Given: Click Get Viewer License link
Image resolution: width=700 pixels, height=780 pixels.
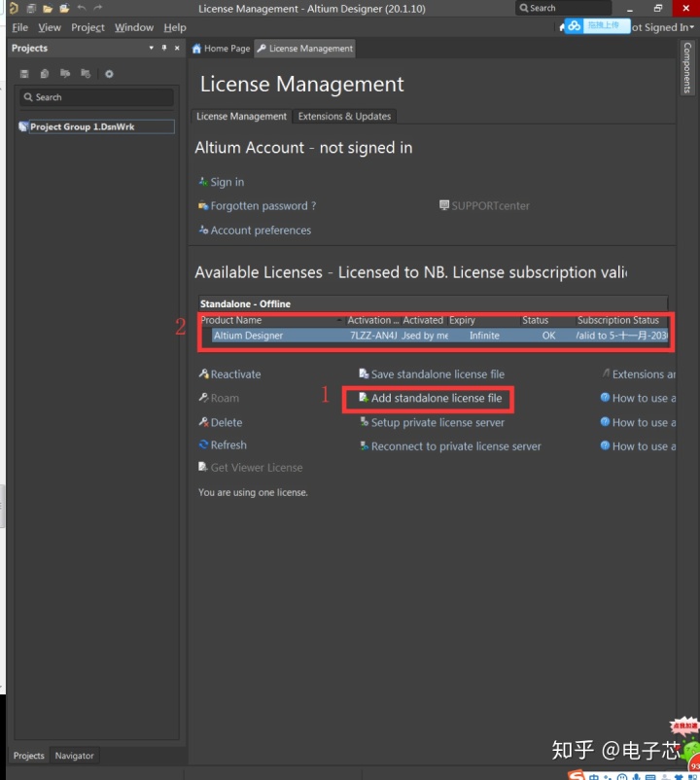Looking at the screenshot, I should (256, 468).
